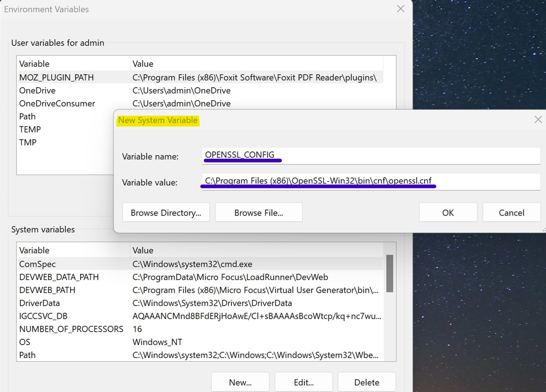The height and width of the screenshot is (392, 546).
Task: Select the Path system variable
Action: click(x=75, y=355)
